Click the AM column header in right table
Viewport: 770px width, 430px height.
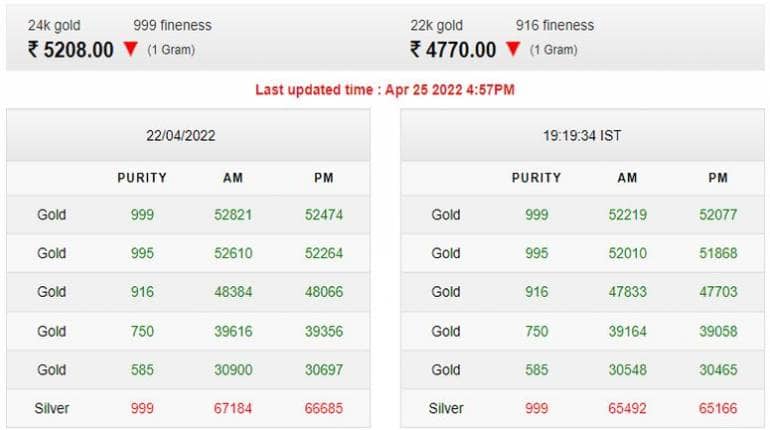pyautogui.click(x=627, y=178)
